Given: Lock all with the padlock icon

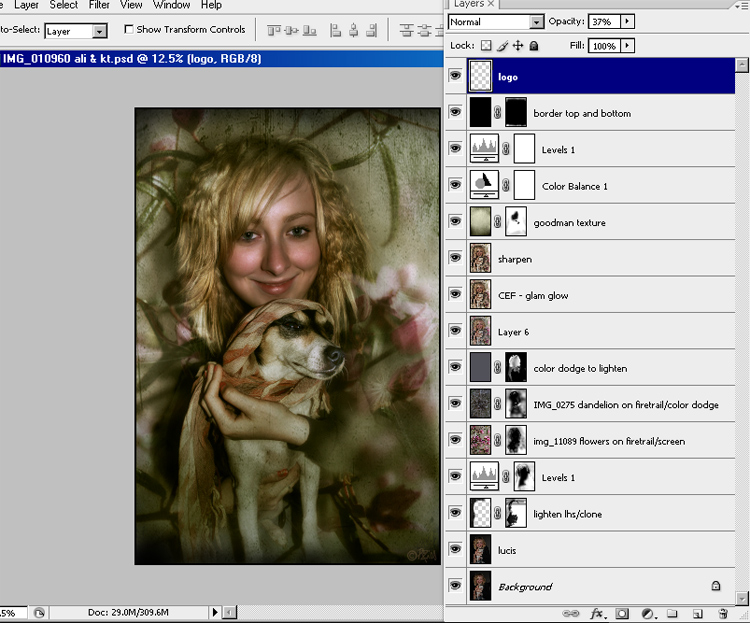Looking at the screenshot, I should click(534, 46).
